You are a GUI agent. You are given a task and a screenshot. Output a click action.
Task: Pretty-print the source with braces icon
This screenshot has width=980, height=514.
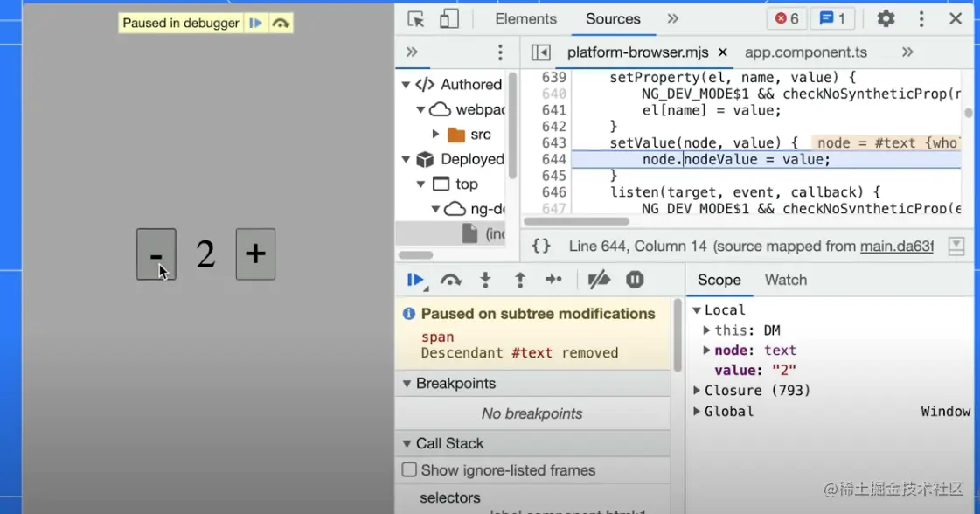coord(540,246)
